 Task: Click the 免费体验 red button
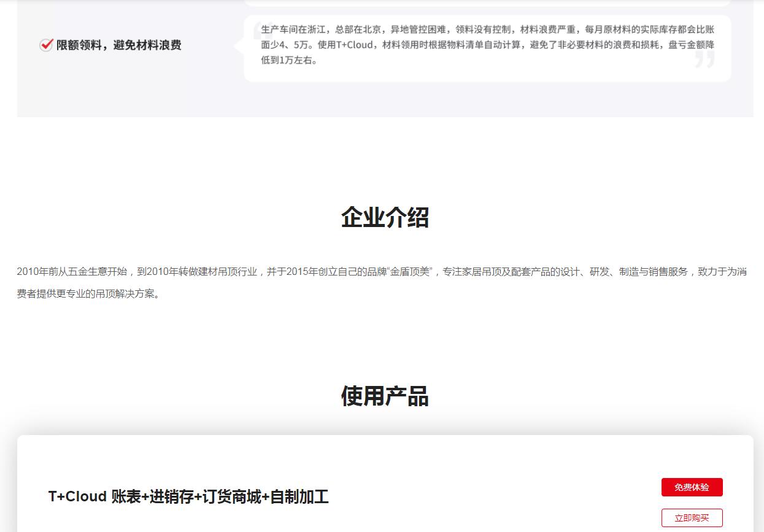click(x=692, y=487)
